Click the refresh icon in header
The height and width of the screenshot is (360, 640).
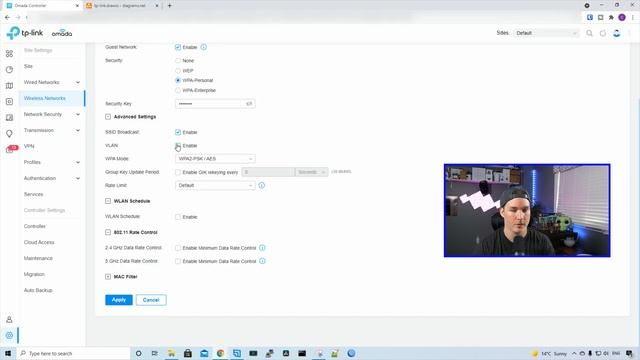click(603, 33)
